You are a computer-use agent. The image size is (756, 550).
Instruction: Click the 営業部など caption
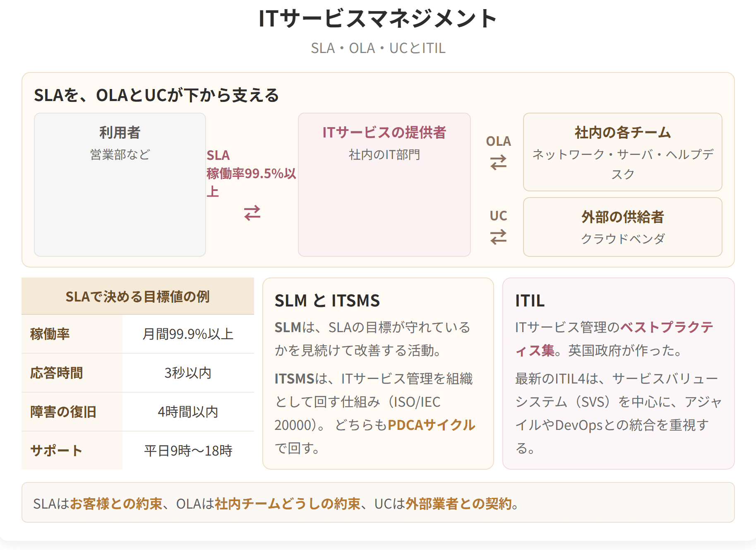pyautogui.click(x=120, y=154)
